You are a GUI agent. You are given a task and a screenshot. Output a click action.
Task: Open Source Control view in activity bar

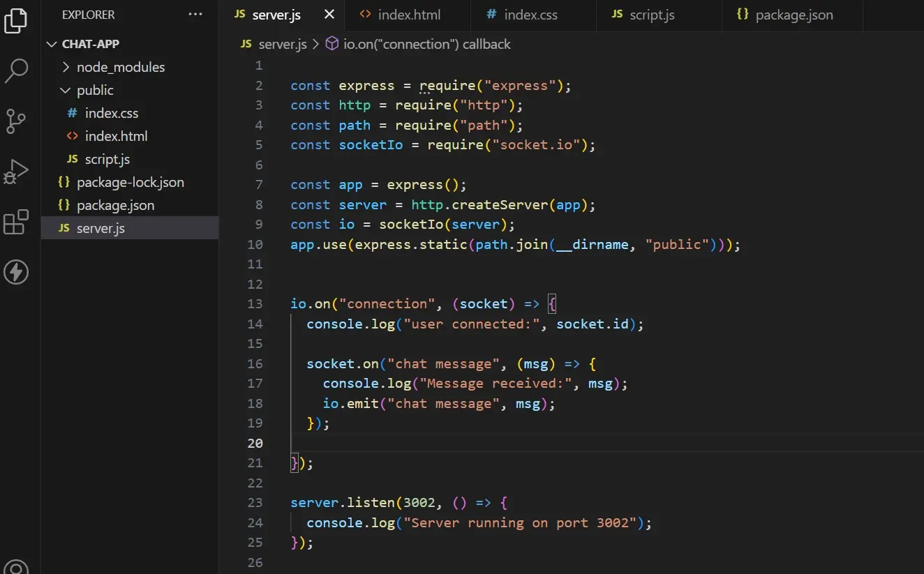click(16, 121)
